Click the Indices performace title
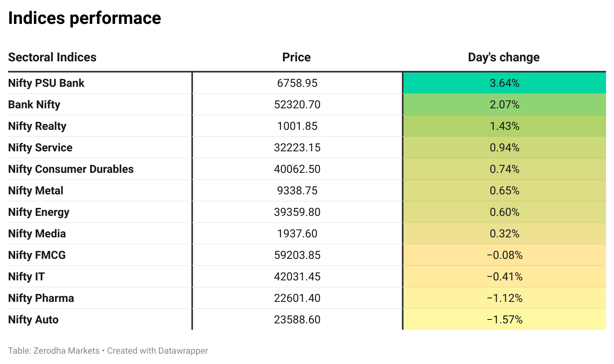614x364 pixels. [x=85, y=18]
